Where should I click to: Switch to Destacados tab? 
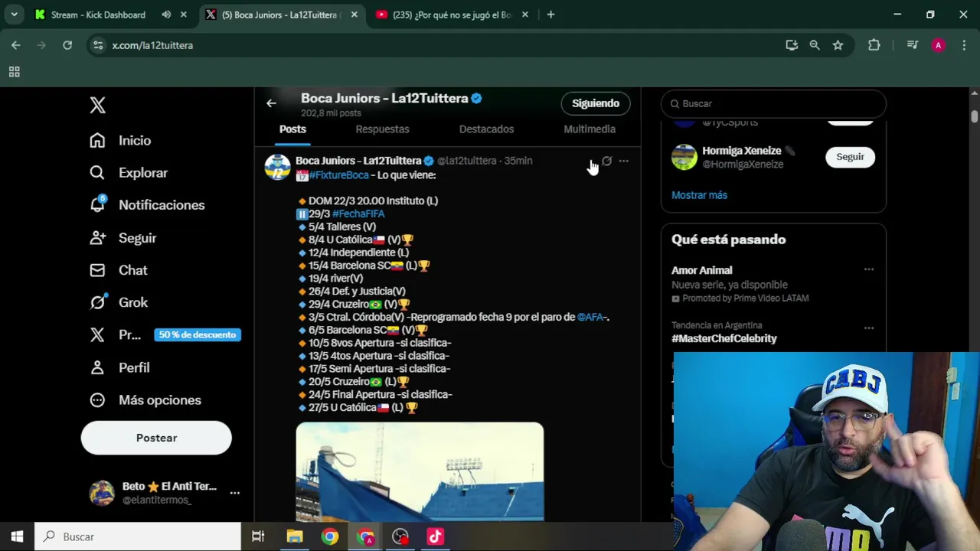pyautogui.click(x=486, y=129)
